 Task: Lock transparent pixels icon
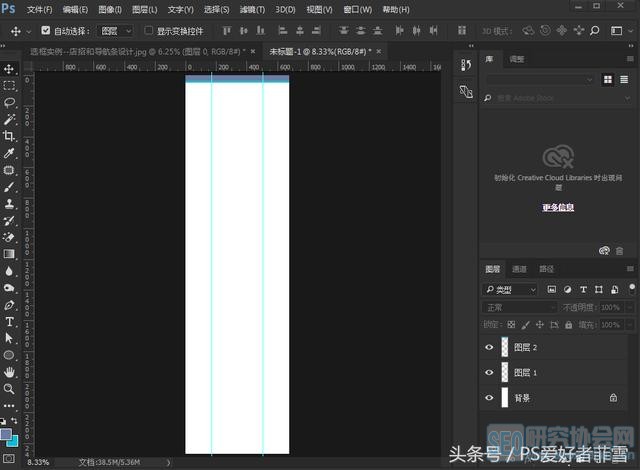(511, 325)
